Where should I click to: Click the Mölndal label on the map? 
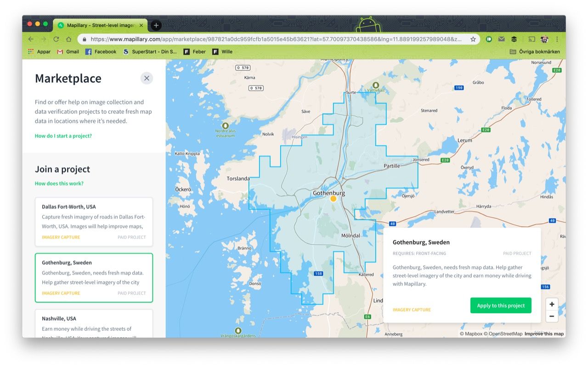pyautogui.click(x=351, y=235)
